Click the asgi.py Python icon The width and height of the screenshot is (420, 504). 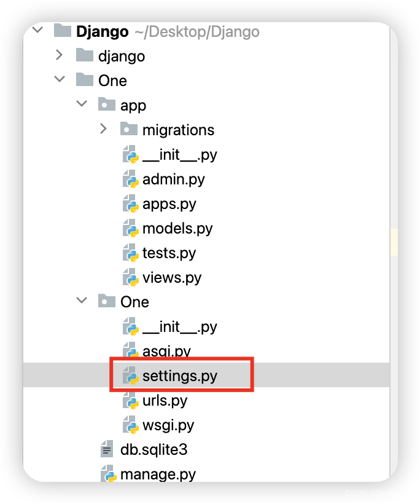(x=131, y=350)
